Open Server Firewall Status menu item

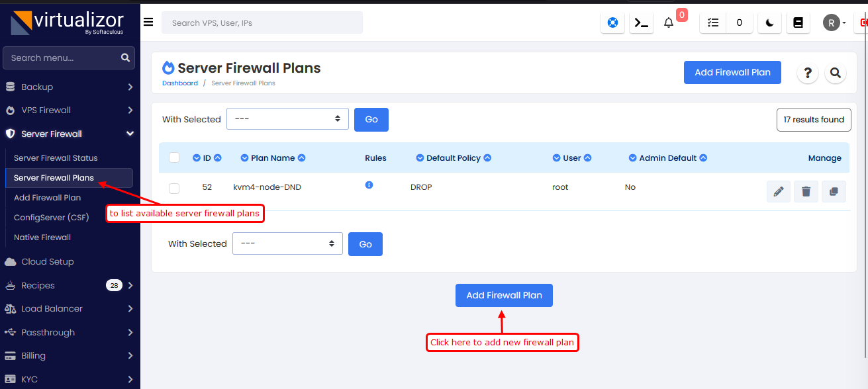pos(56,158)
